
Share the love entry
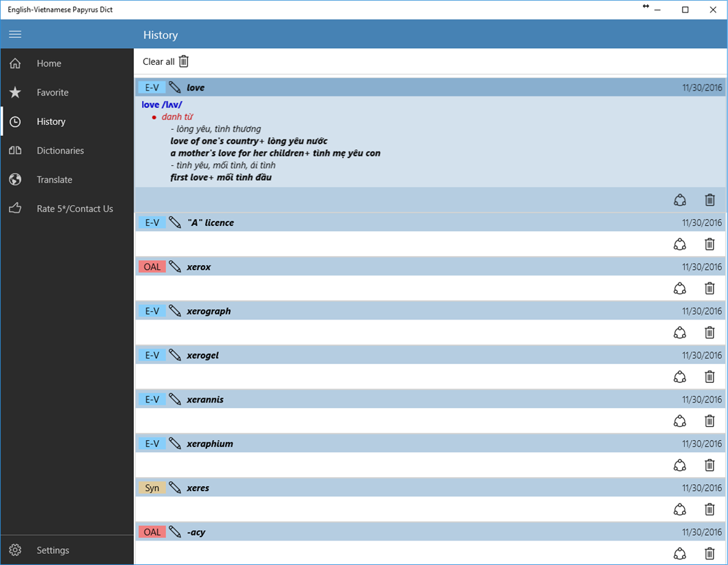pos(680,200)
